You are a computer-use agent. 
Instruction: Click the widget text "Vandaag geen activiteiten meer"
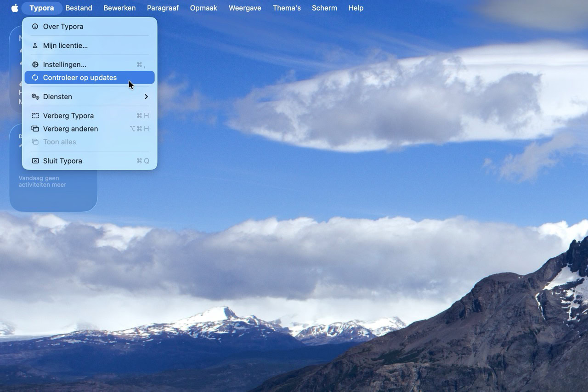pos(42,182)
